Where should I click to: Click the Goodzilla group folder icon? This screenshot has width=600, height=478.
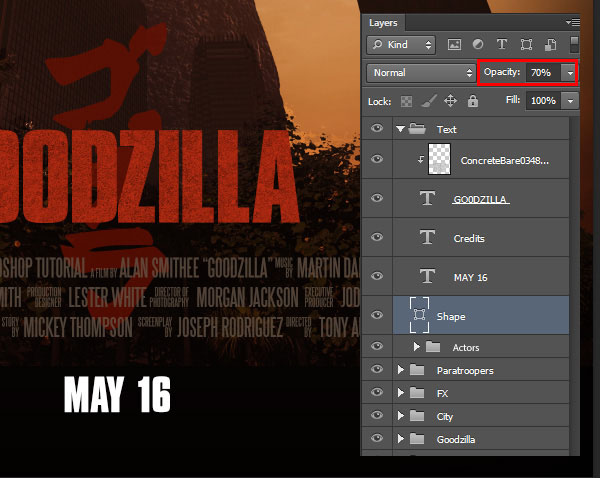coord(417,439)
